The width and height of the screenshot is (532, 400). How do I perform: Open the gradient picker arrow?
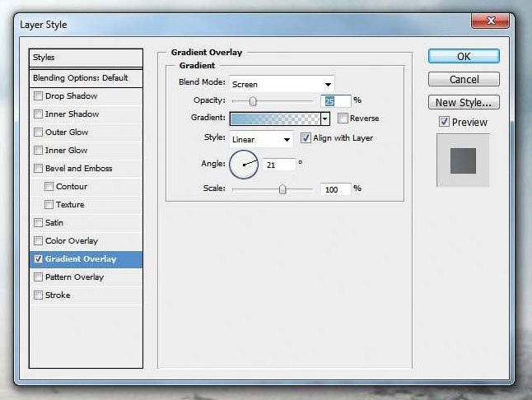(x=325, y=119)
